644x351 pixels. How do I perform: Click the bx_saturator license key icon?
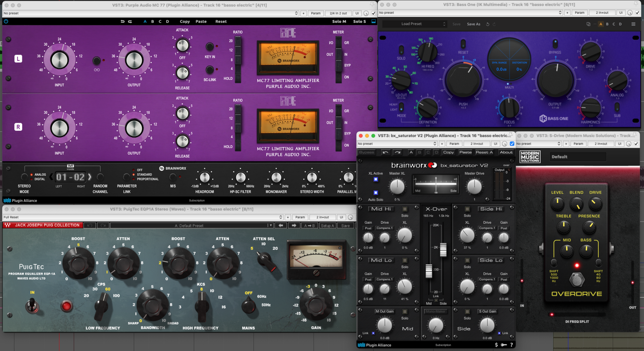(x=504, y=345)
